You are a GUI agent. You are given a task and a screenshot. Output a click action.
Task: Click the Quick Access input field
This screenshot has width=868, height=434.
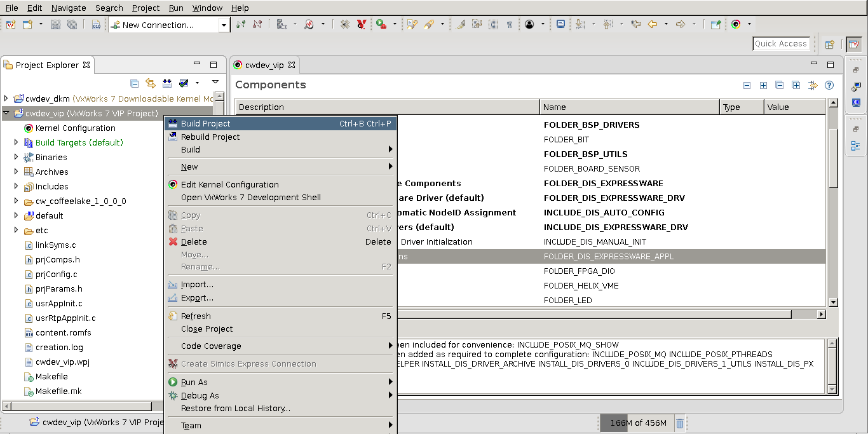tap(781, 44)
